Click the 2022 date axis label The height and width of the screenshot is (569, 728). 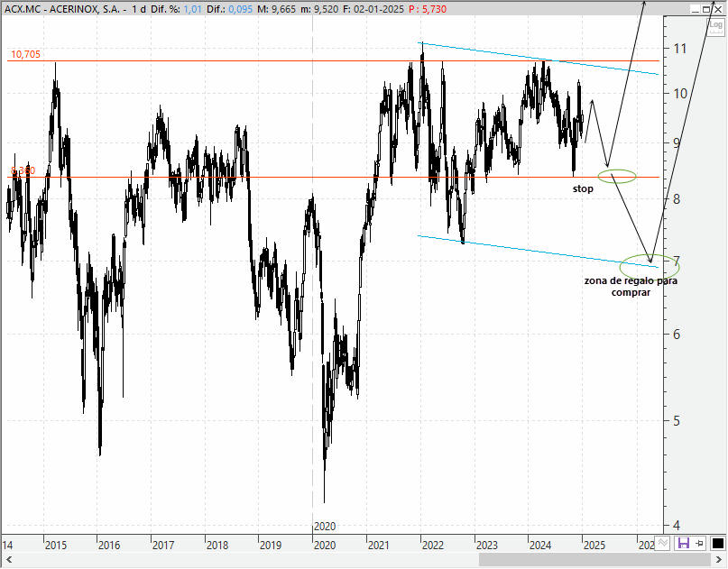pyautogui.click(x=433, y=545)
